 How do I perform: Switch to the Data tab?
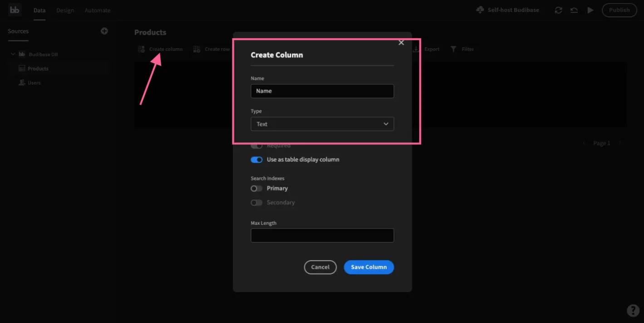point(39,10)
